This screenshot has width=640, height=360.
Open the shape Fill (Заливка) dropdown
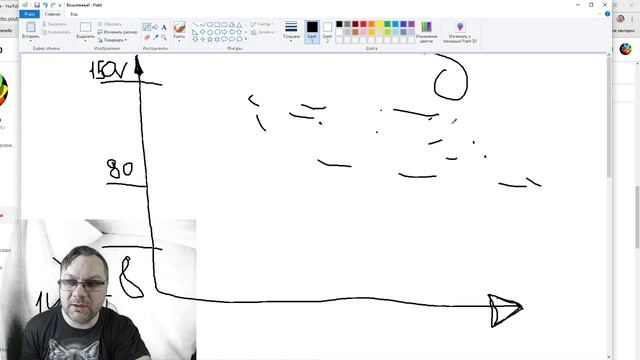click(263, 32)
